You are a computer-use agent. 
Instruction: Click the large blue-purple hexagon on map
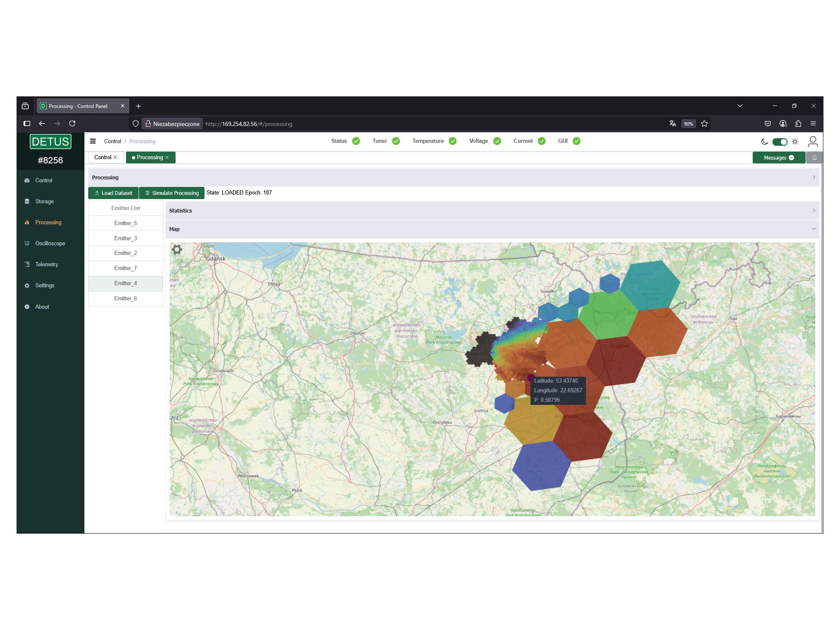pos(541,466)
